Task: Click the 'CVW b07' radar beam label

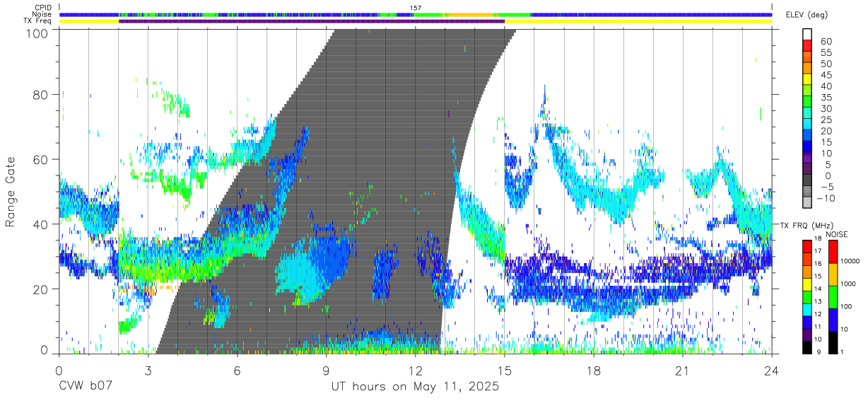Action: point(86,387)
